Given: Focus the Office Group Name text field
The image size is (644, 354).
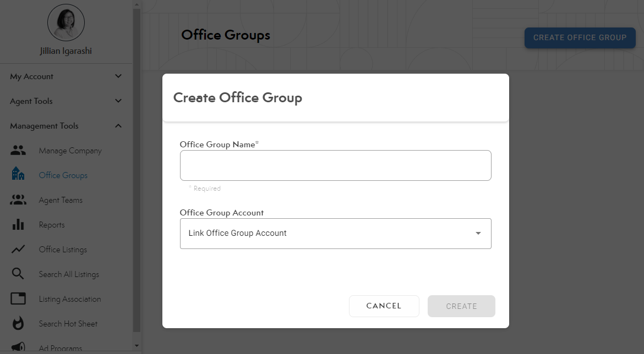Looking at the screenshot, I should (x=335, y=165).
